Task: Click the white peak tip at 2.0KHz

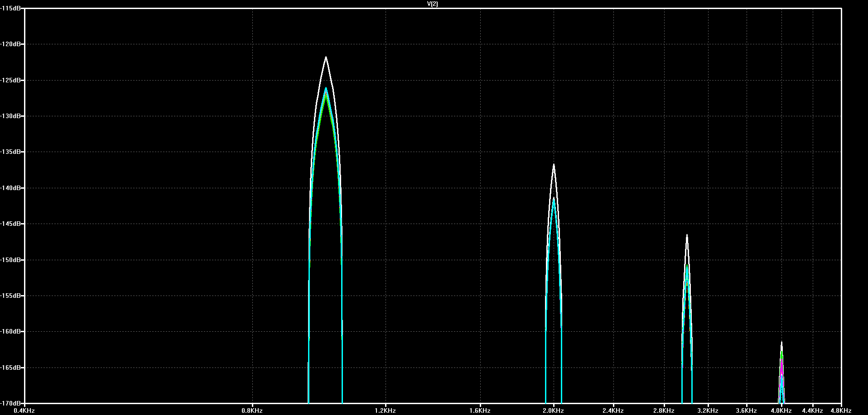Action: 554,165
